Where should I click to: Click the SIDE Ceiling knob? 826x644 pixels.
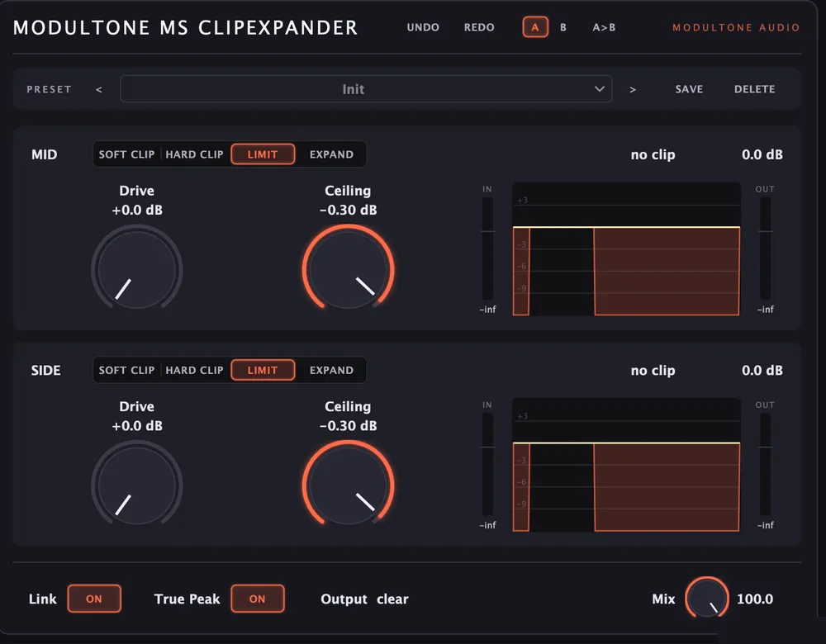point(348,485)
